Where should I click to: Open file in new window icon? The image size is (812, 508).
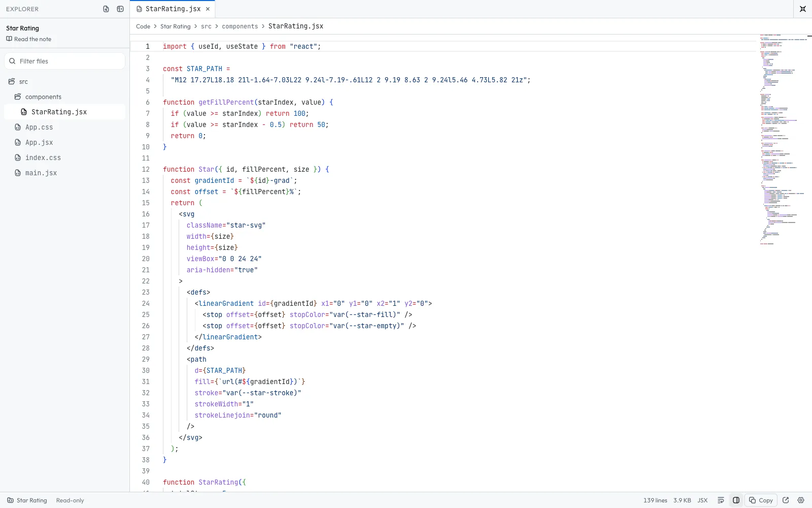point(786,500)
